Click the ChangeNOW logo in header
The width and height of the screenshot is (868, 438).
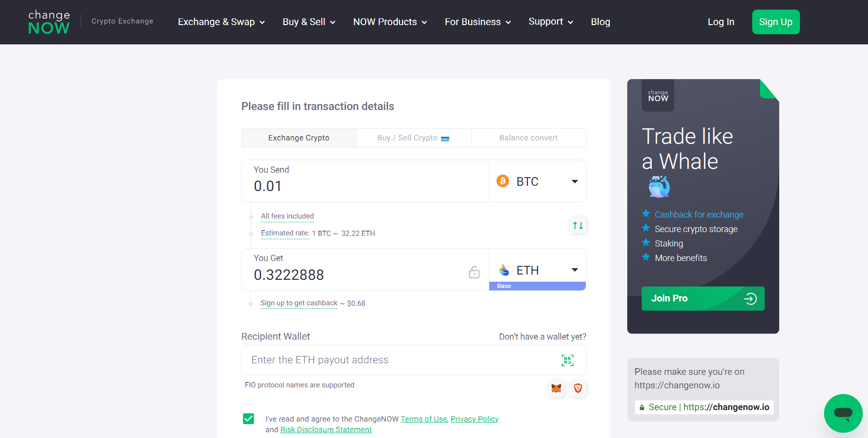49,22
